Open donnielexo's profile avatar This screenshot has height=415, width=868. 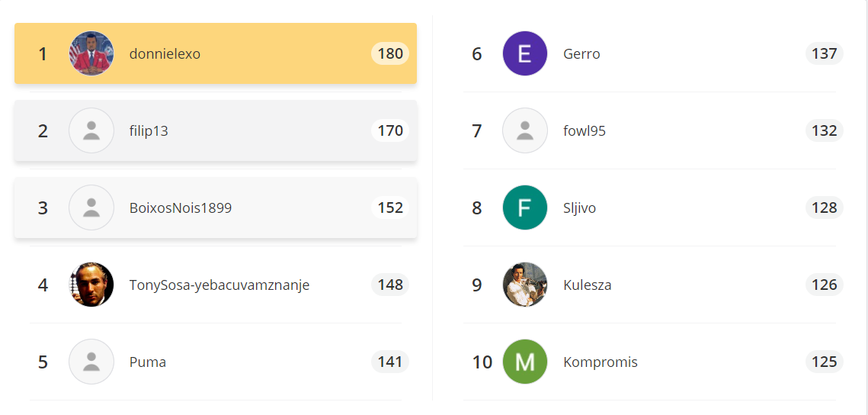click(x=91, y=53)
